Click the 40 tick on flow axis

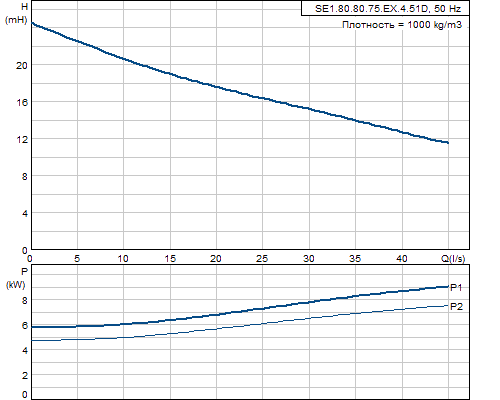click(x=401, y=258)
